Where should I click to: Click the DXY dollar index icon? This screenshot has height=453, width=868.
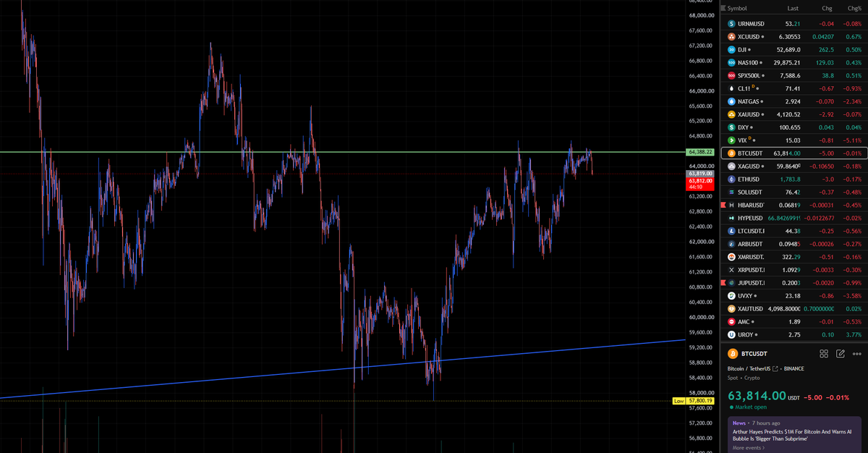pos(731,127)
